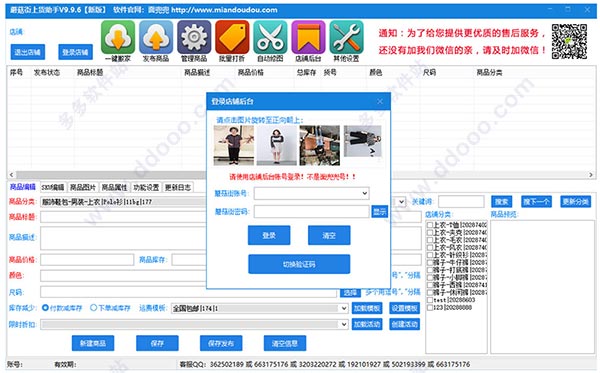The width and height of the screenshot is (600, 373).
Task: Switch to the 更新日志 tab
Action: tap(178, 187)
